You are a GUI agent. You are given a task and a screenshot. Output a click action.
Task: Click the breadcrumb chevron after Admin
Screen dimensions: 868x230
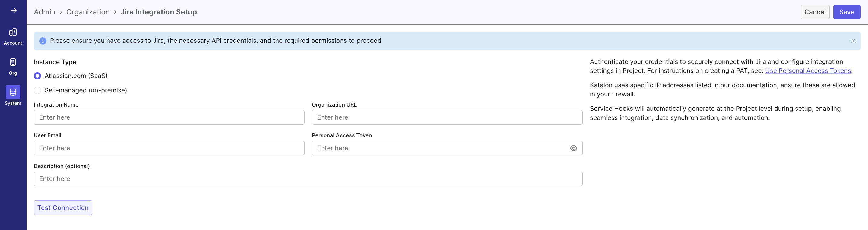(61, 12)
